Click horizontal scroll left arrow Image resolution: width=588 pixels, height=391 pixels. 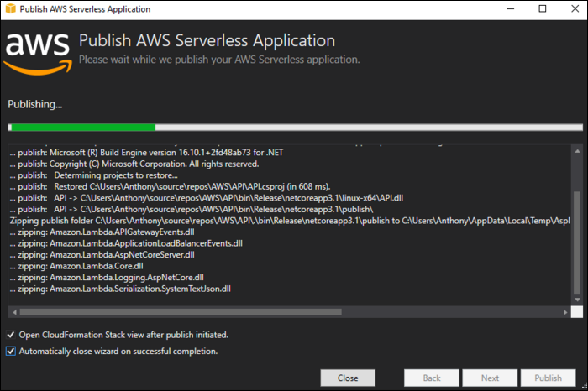click(x=14, y=312)
